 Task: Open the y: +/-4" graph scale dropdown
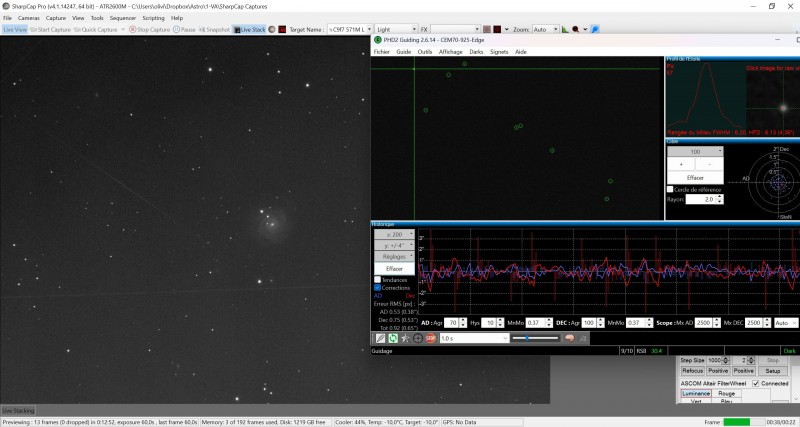point(394,245)
